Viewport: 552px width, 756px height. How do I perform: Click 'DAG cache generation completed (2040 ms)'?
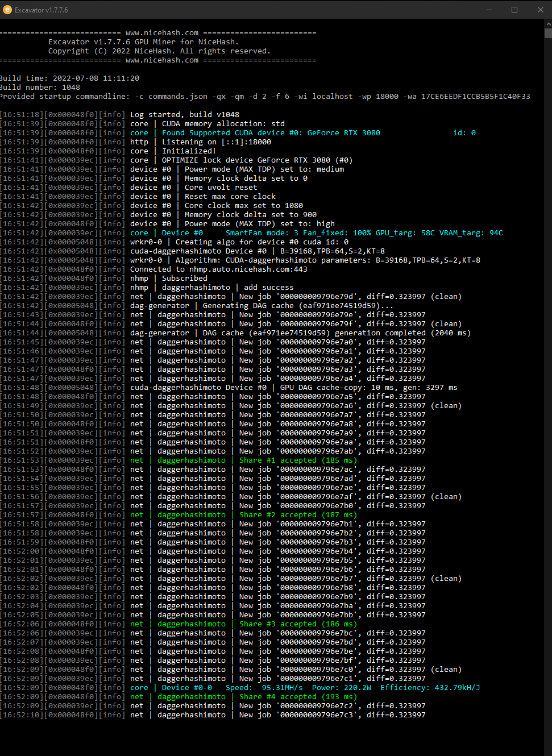(235, 333)
